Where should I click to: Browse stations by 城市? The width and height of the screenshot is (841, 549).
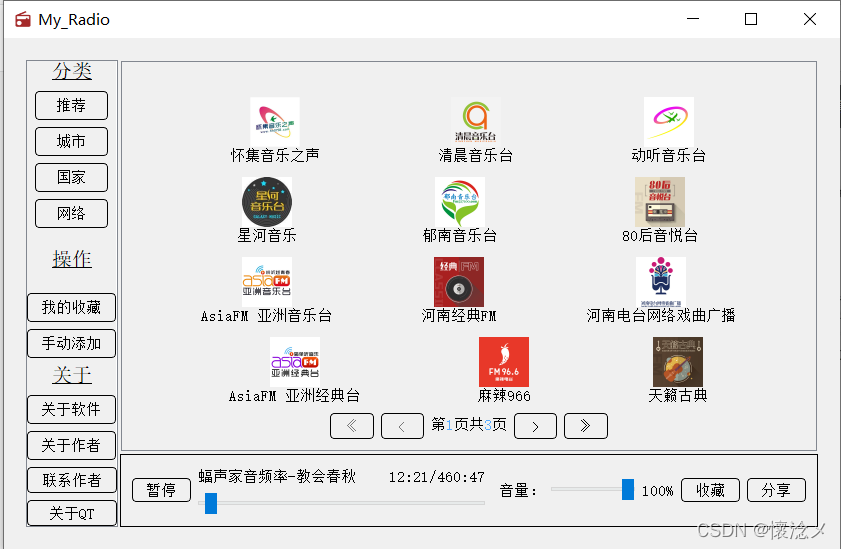point(71,142)
